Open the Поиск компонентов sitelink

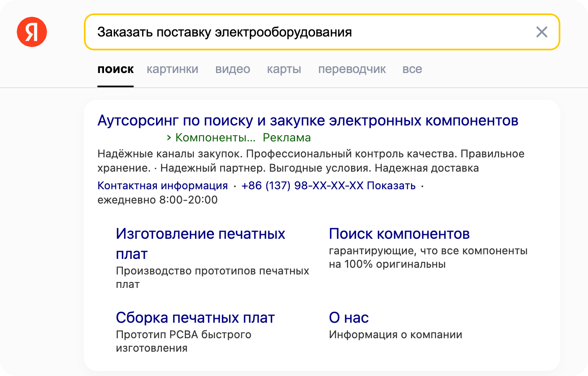pyautogui.click(x=399, y=234)
